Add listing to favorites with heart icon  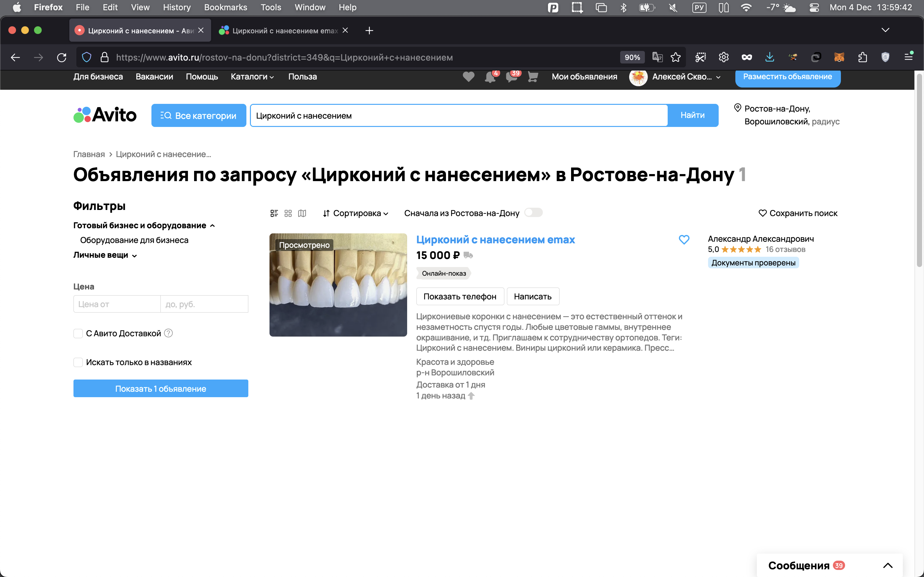[x=684, y=240]
